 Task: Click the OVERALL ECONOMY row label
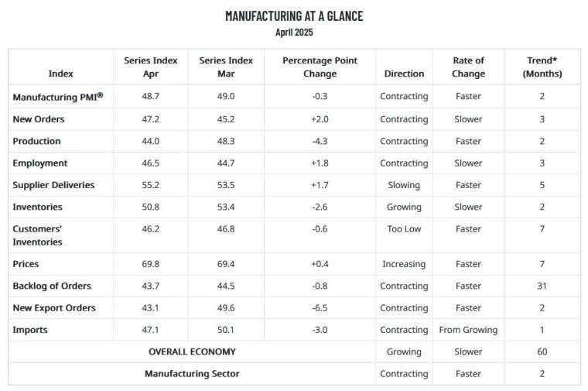(192, 352)
